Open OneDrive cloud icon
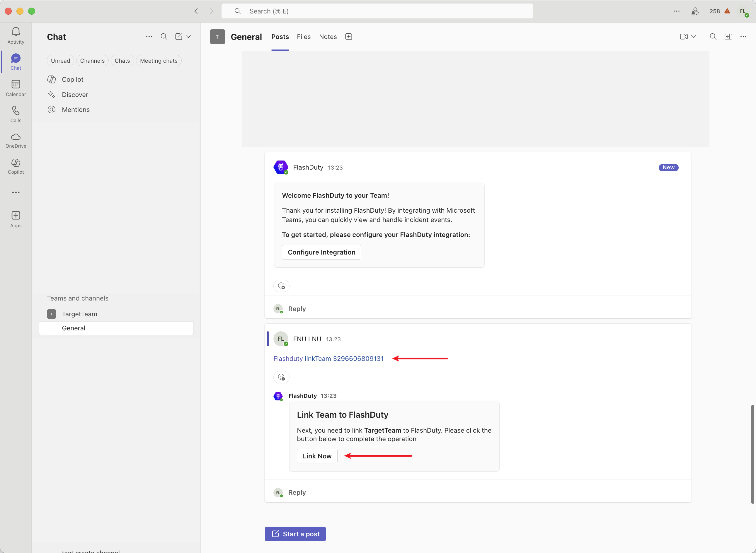The image size is (756, 553). (x=16, y=140)
